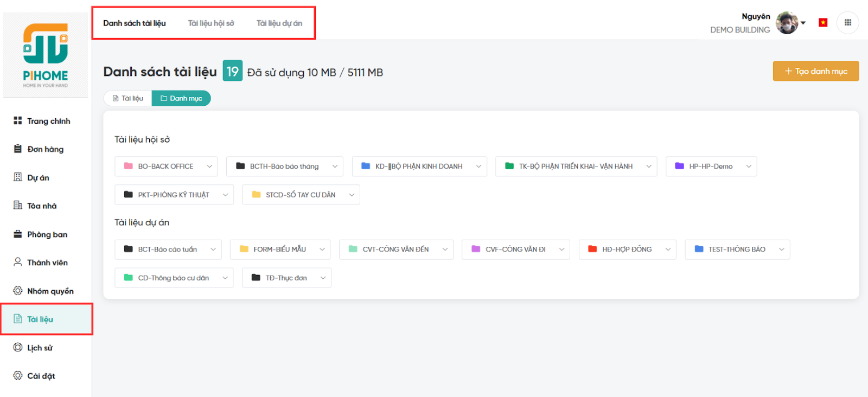Screen dimensions: 868x397
Task: Click the user profile avatar
Action: click(787, 23)
